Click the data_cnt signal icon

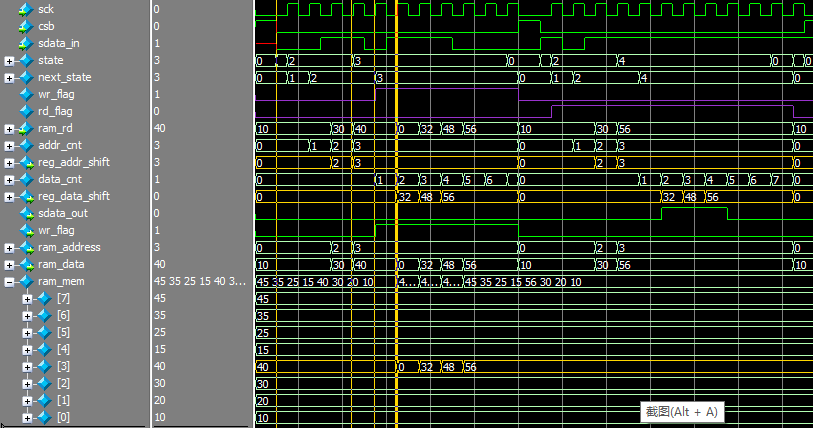click(26, 180)
